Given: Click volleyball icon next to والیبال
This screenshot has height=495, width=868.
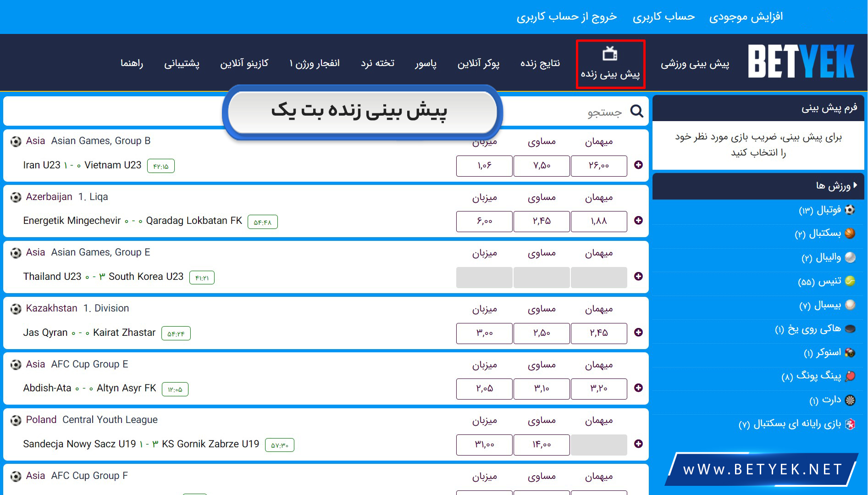Looking at the screenshot, I should pyautogui.click(x=850, y=257).
